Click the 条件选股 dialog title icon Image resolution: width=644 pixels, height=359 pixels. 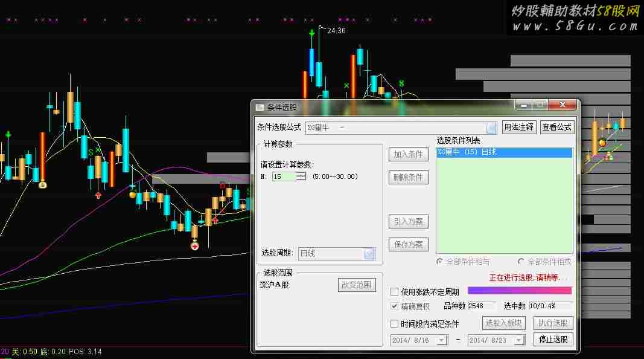pos(260,108)
